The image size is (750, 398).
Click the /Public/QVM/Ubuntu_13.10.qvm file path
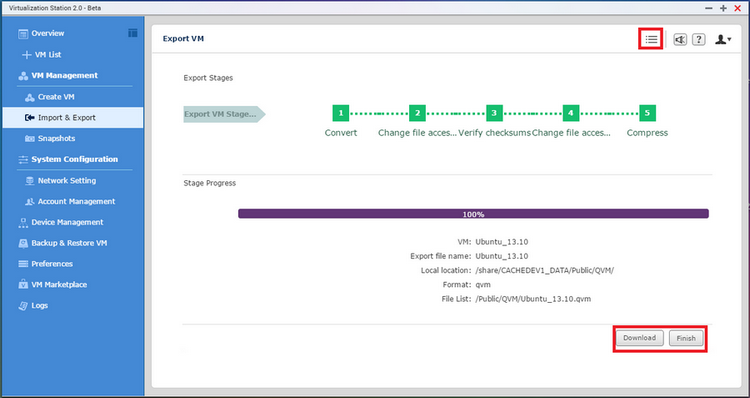533,299
